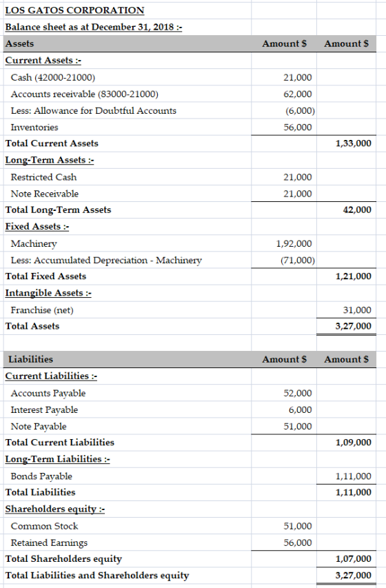Click the 'Current Assets :-' label
Viewport: 386px width, 588px height.
43,61
